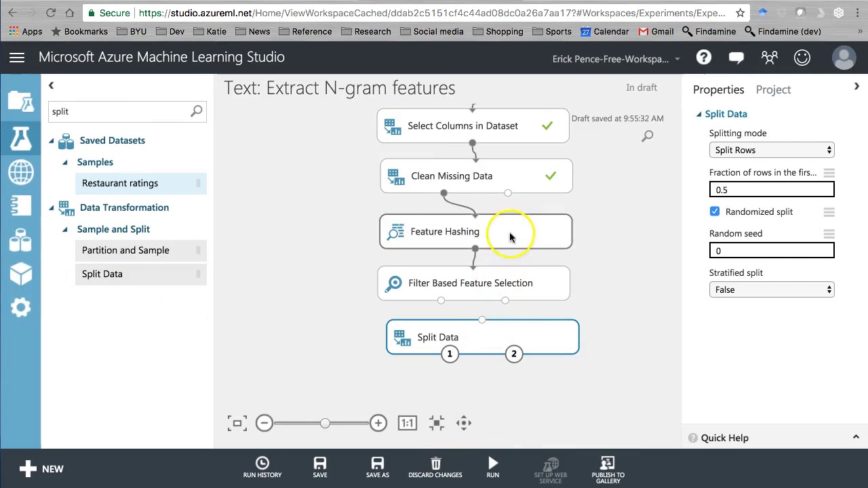This screenshot has height=488, width=868.
Task: Open parameter menu for Random seed
Action: pos(829,234)
